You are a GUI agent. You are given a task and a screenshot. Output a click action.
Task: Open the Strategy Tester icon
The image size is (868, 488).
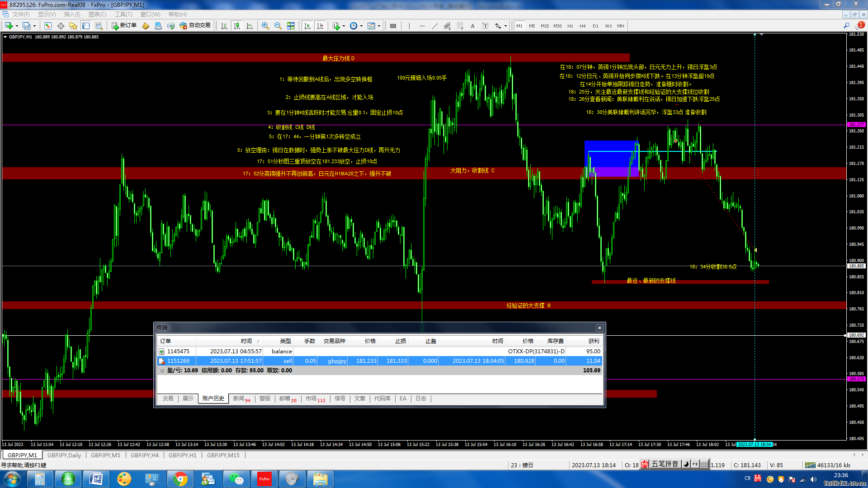[x=99, y=26]
